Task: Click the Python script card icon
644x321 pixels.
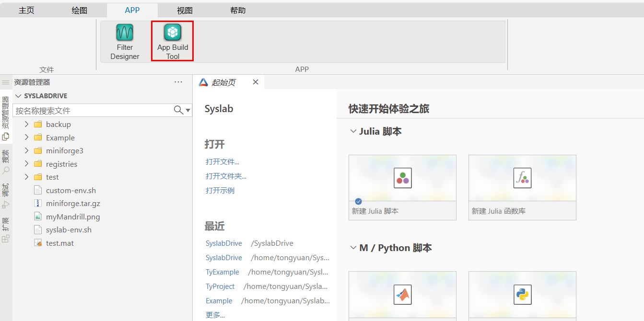Action: point(522,294)
